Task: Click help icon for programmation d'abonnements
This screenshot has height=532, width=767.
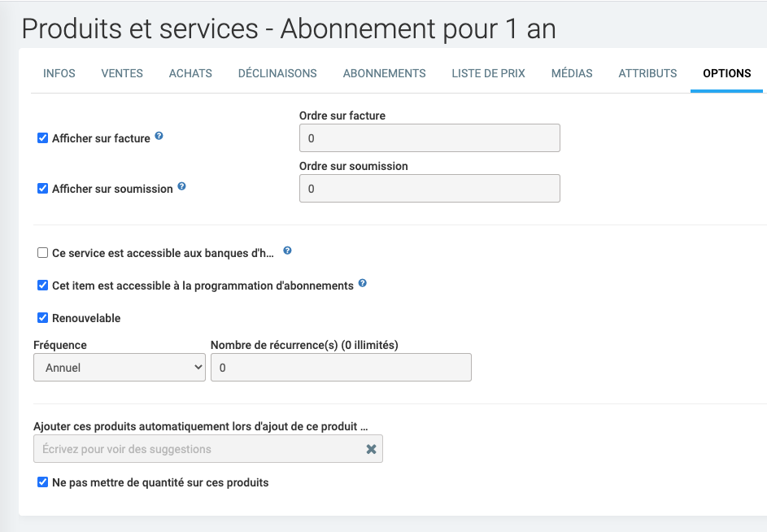Action: [363, 285]
